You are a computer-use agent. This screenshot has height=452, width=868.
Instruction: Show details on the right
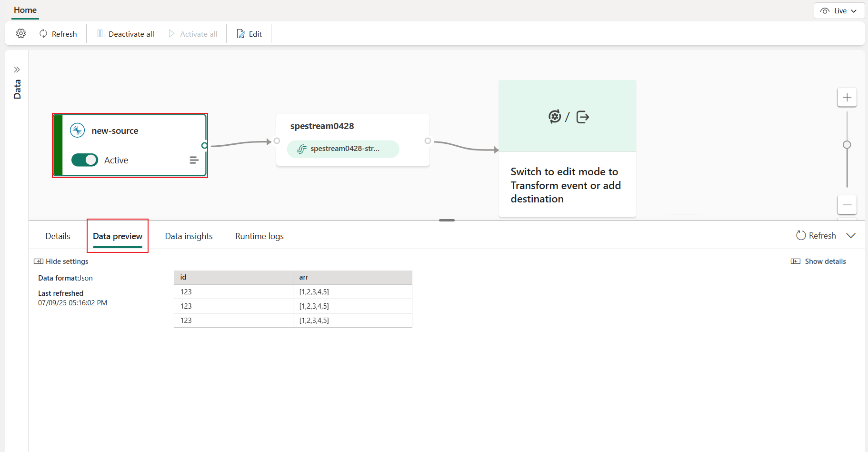818,261
